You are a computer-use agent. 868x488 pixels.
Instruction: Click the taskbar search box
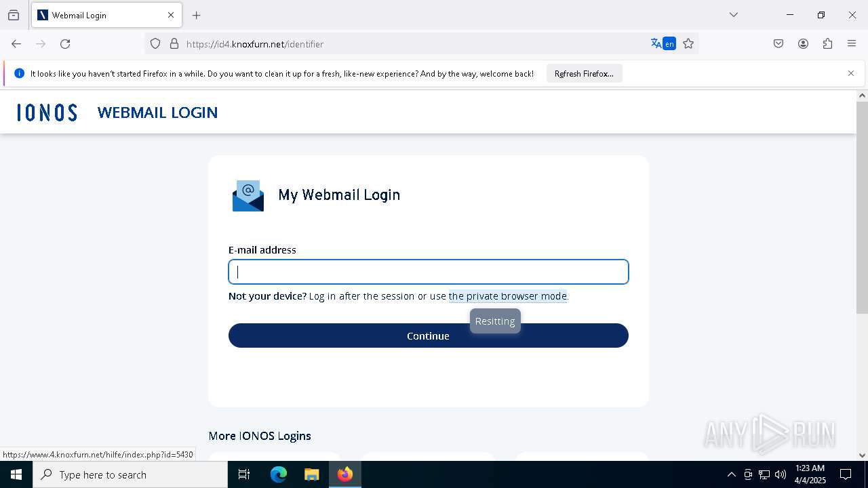point(130,474)
